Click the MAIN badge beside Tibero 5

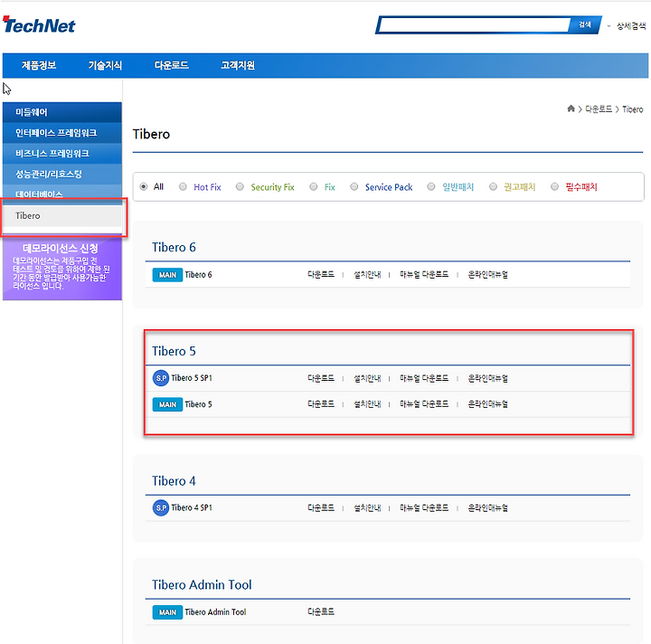(167, 404)
